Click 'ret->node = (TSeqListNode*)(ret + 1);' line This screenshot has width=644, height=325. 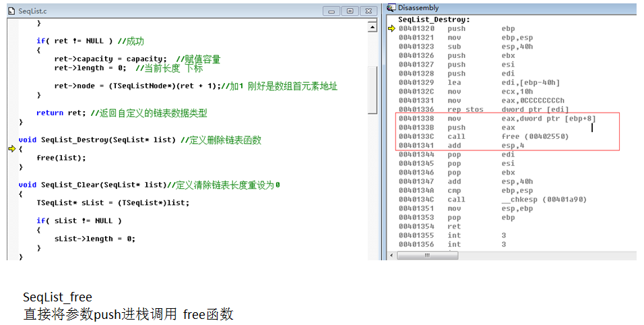(137, 86)
